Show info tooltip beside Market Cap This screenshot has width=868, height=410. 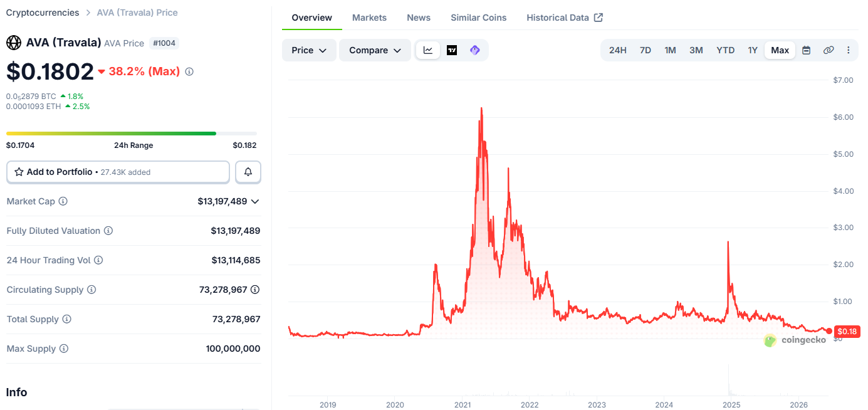click(63, 201)
